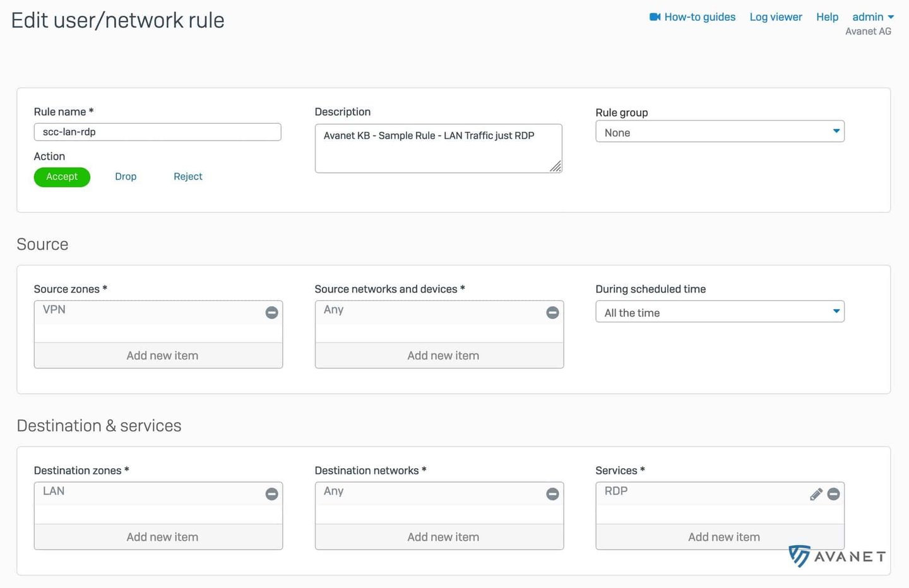Select the Reject action
Screen dimensions: 909x588
tap(188, 177)
